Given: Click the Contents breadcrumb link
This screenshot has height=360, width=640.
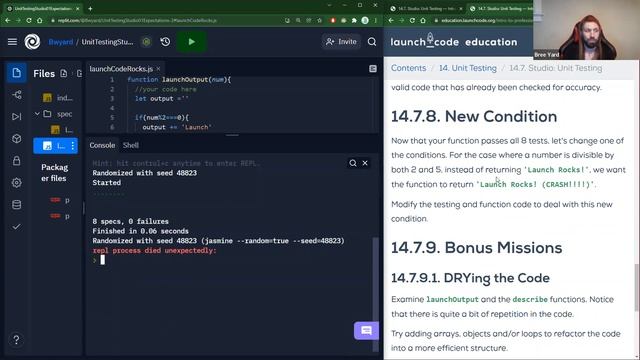Looking at the screenshot, I should (408, 68).
